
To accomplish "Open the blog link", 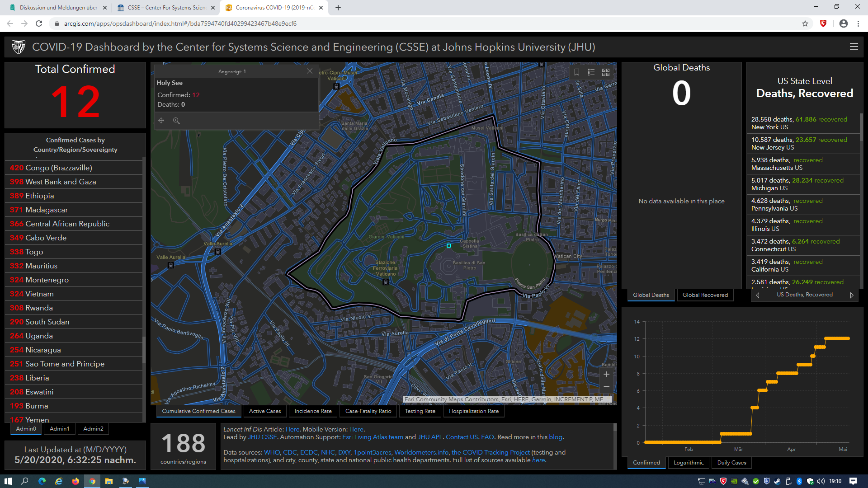I will pos(556,437).
